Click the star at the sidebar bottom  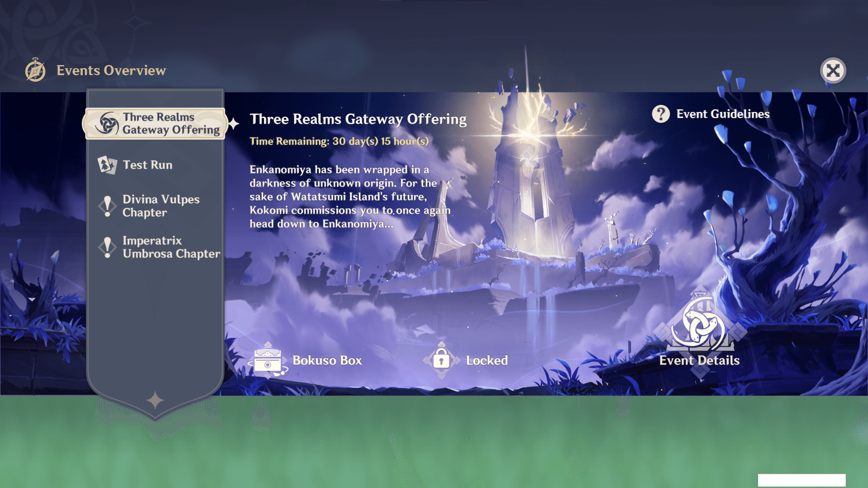155,400
